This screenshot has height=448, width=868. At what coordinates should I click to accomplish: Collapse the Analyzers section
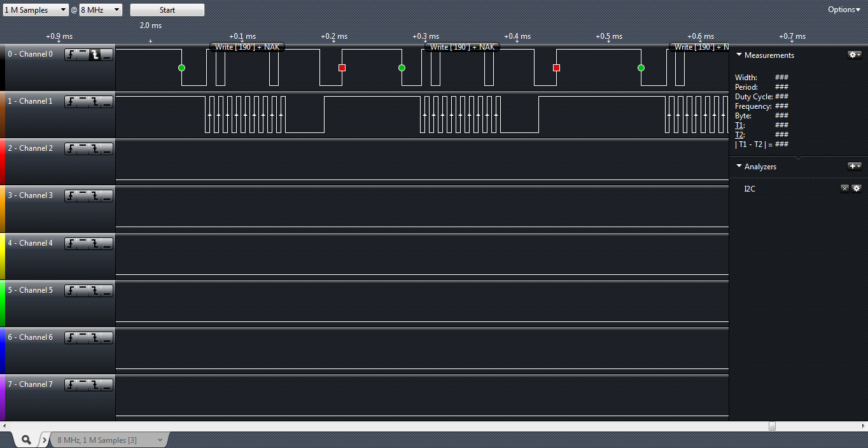[x=739, y=167]
